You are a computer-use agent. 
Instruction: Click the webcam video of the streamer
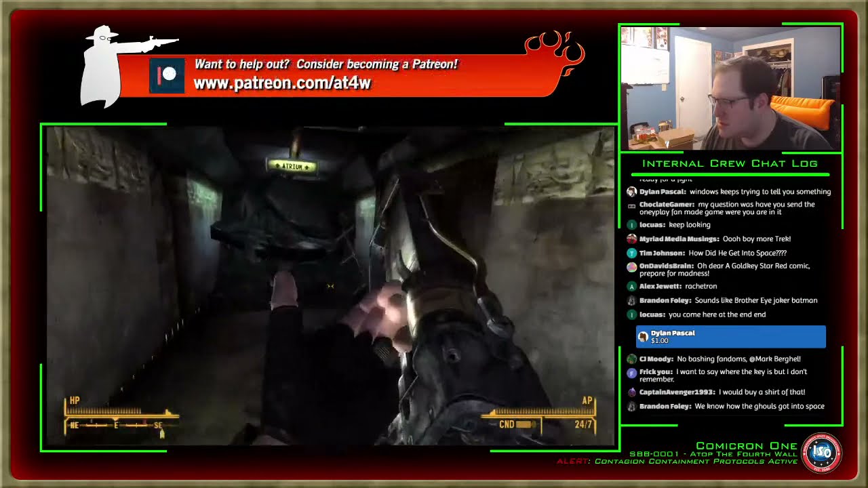click(730, 88)
